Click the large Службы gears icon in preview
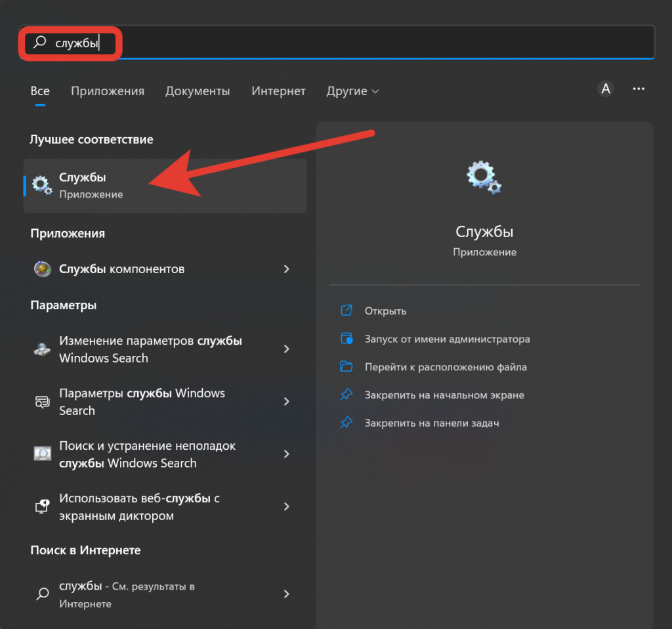The height and width of the screenshot is (629, 672). [484, 177]
